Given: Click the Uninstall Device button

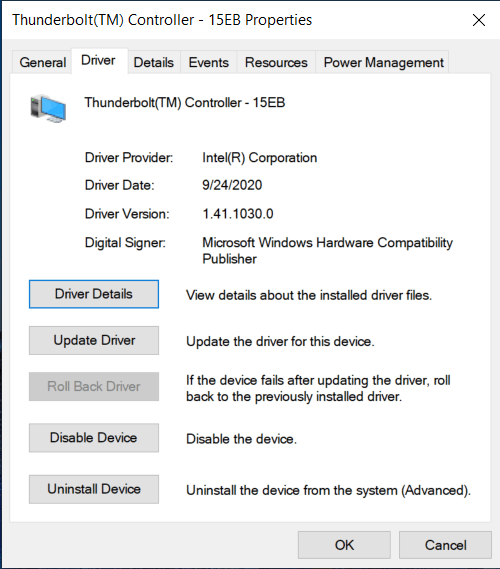Looking at the screenshot, I should tap(94, 489).
